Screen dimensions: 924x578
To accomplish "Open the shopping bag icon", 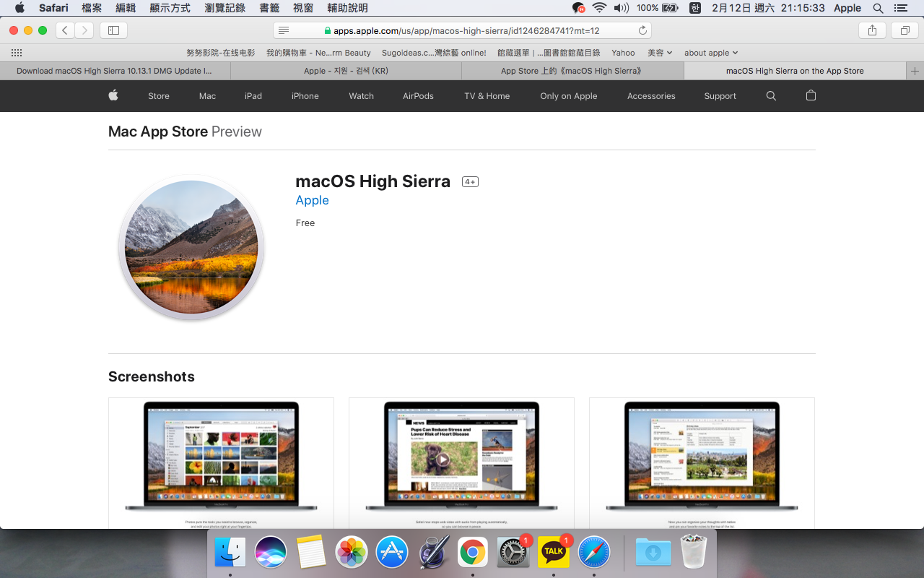I will (x=811, y=96).
